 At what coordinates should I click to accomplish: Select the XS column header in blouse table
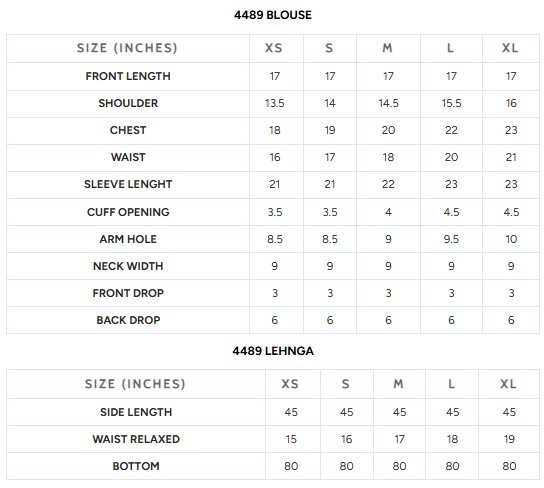click(x=274, y=48)
